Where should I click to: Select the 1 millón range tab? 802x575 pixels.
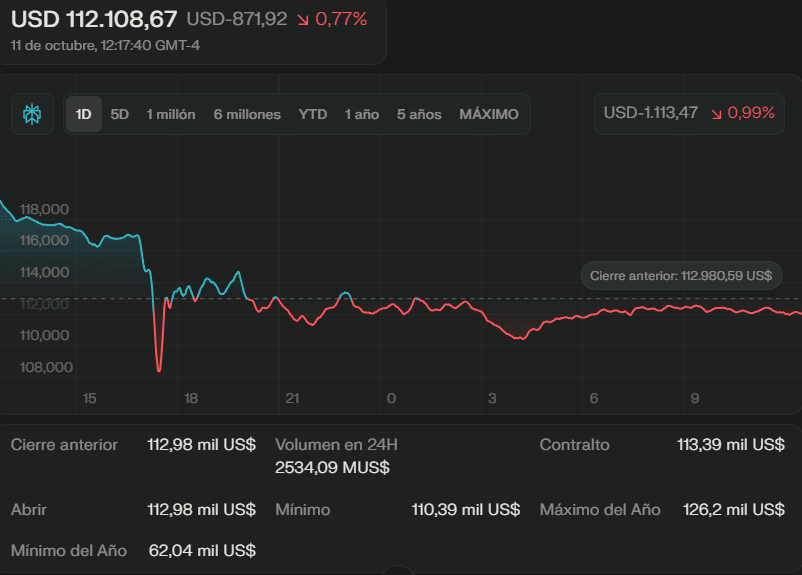tap(171, 114)
